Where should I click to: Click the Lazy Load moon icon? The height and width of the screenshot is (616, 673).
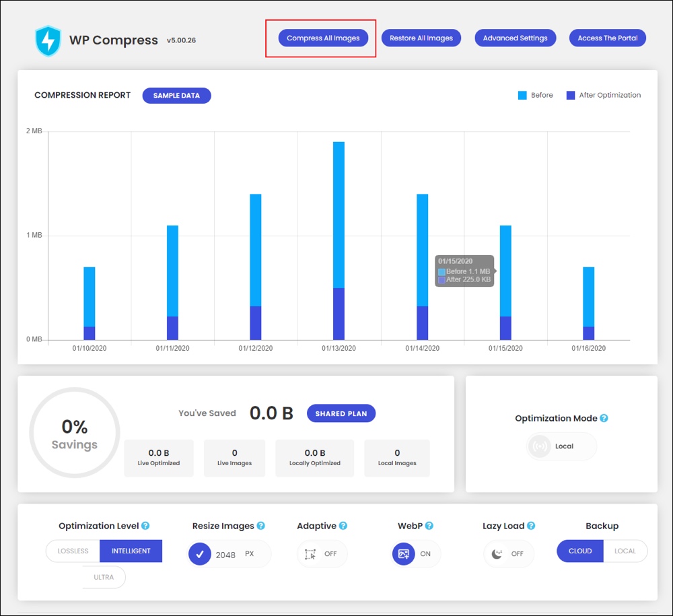(x=497, y=554)
